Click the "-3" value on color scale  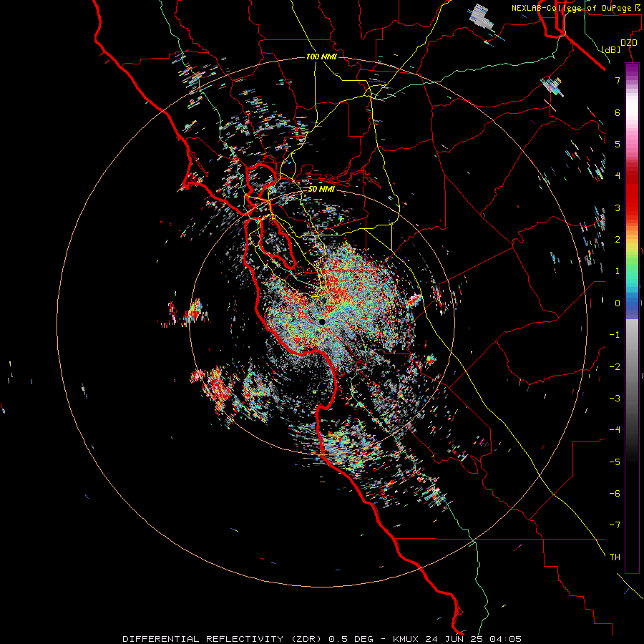tap(615, 399)
